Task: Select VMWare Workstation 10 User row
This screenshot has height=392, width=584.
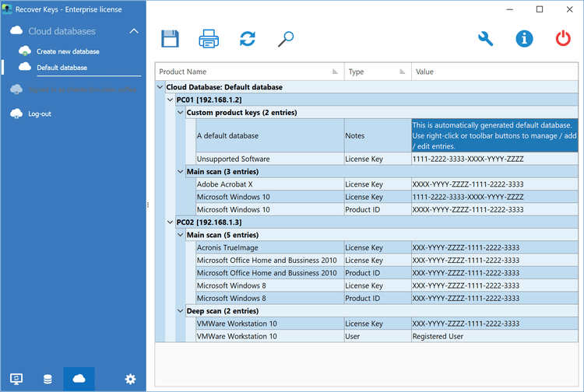Action: tap(387, 336)
